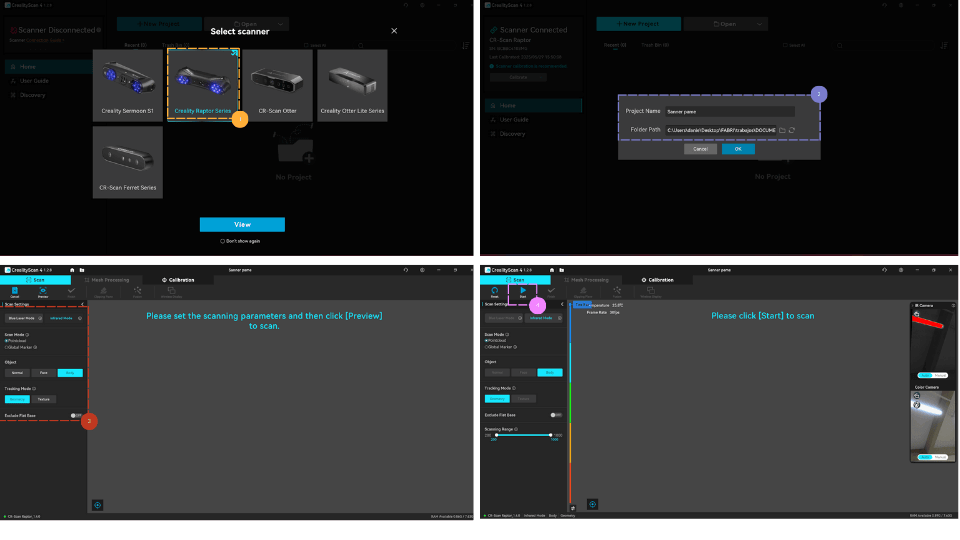Click the Preview icon in scan toolbar
The width and height of the screenshot is (960, 540).
43,292
